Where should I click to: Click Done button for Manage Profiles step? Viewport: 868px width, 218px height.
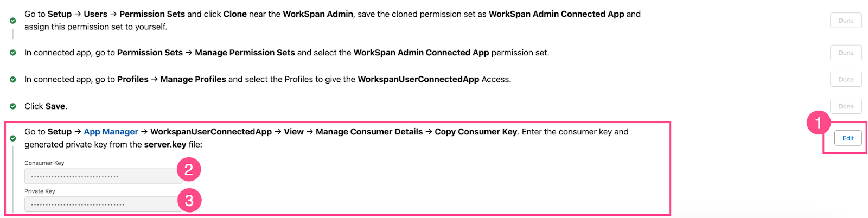point(846,79)
